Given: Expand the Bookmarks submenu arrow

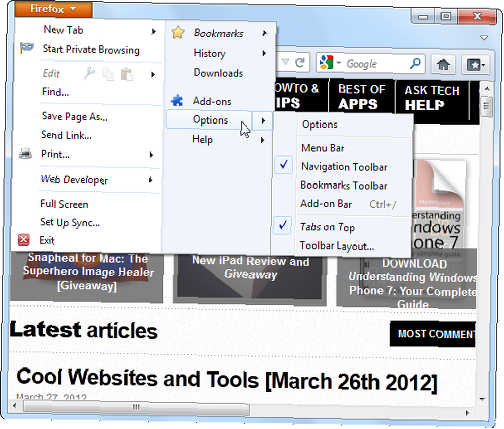Looking at the screenshot, I should pos(264,33).
